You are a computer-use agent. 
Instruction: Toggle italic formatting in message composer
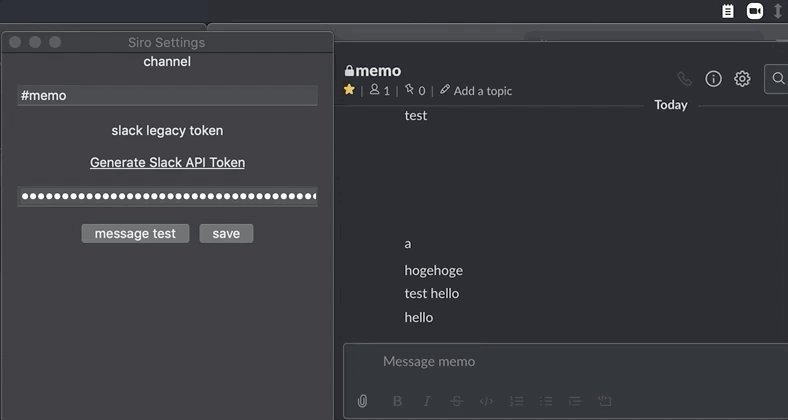click(x=427, y=401)
